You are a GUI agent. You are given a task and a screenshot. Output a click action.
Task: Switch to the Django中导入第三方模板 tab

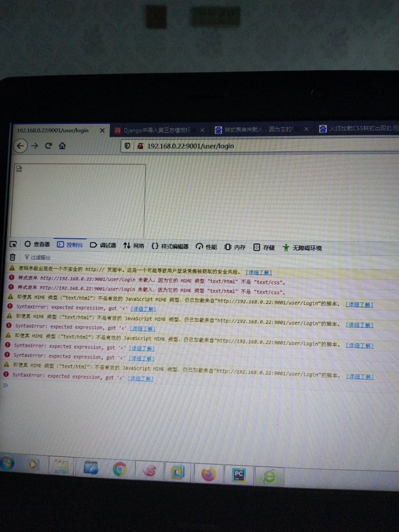click(160, 130)
